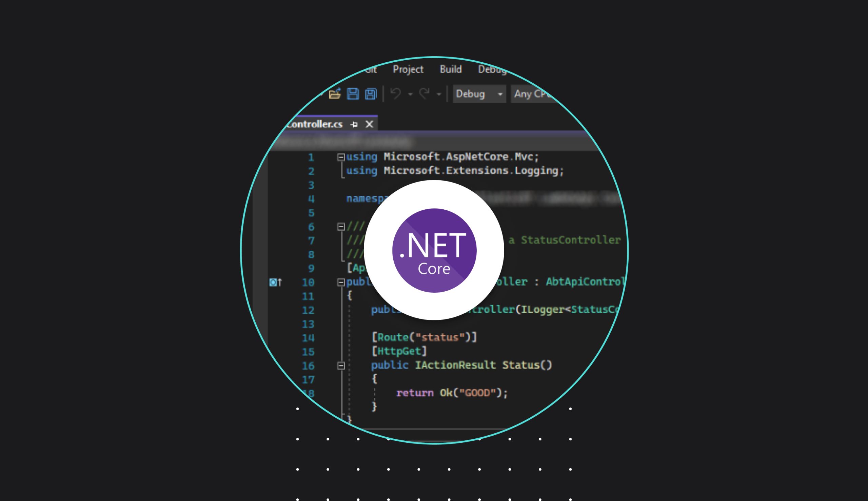The height and width of the screenshot is (501, 868).
Task: Collapse the XML comment block at line 6
Action: [341, 227]
